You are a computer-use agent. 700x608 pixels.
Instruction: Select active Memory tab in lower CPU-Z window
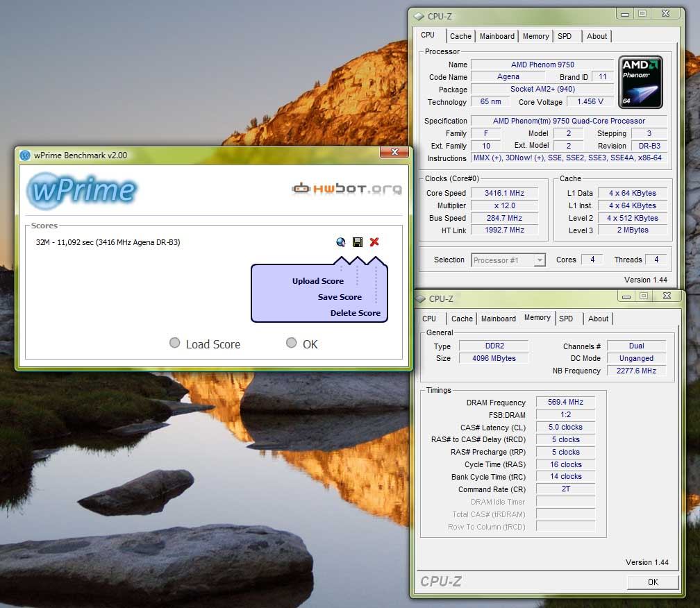point(537,317)
